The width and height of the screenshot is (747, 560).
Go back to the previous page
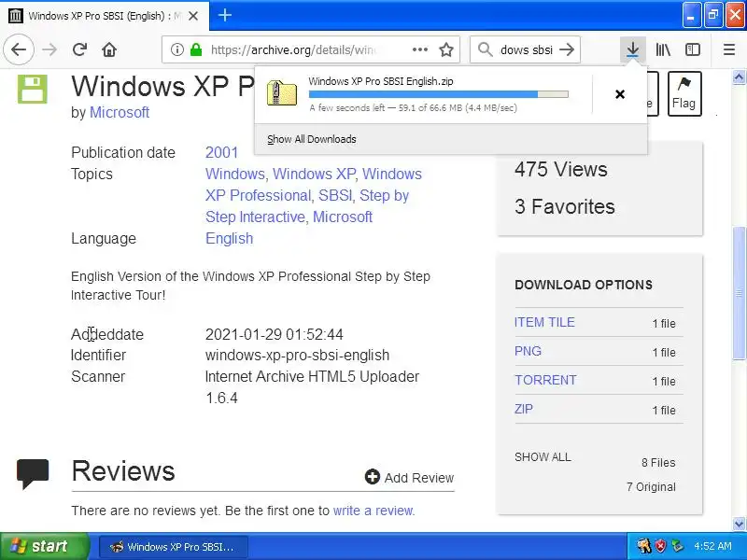pos(19,49)
